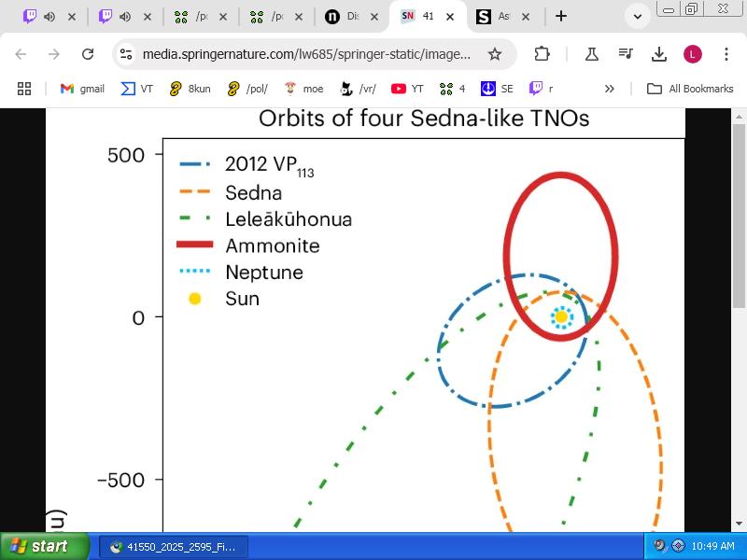Open the bookmark labeled 4
The width and height of the screenshot is (747, 560).
453,89
